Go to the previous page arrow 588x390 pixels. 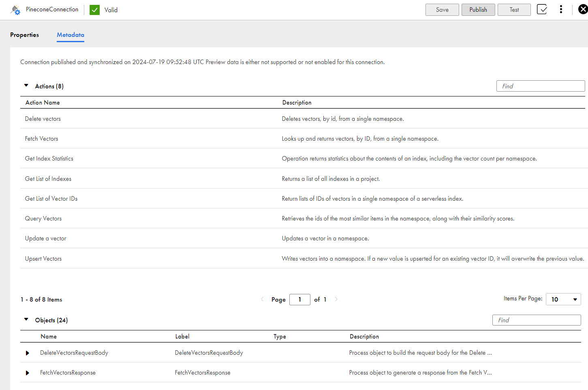coord(262,299)
